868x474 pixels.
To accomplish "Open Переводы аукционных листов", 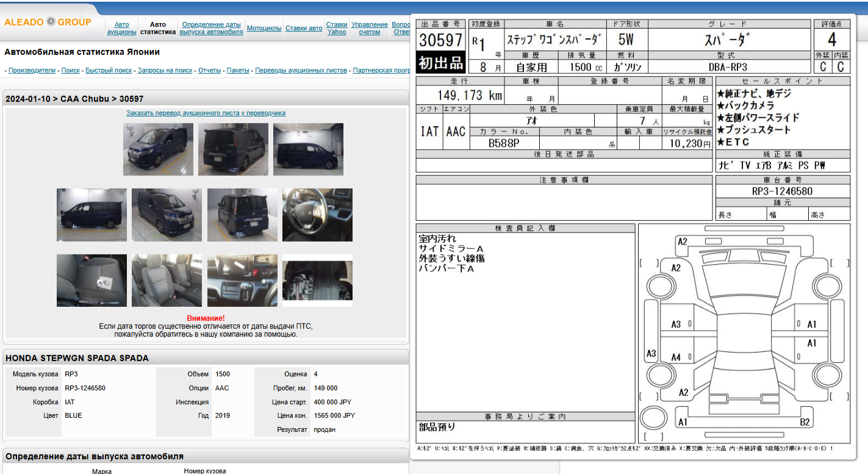I will coord(301,70).
